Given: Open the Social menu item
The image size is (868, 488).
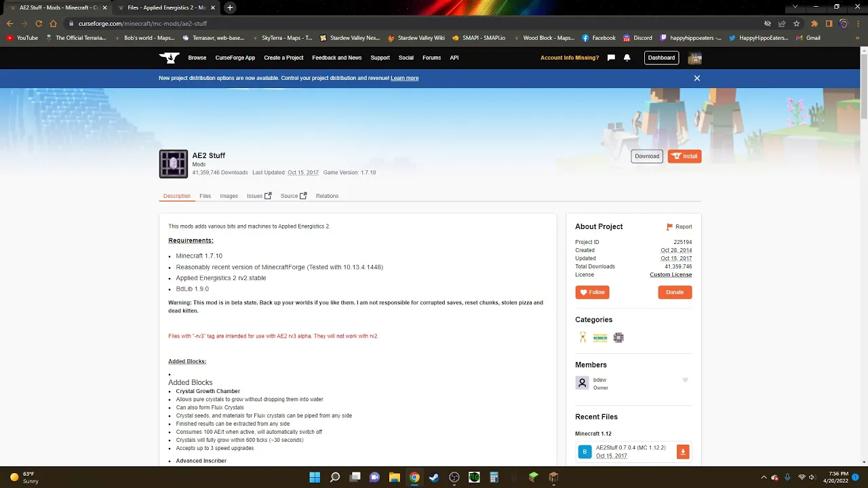Looking at the screenshot, I should click(406, 58).
